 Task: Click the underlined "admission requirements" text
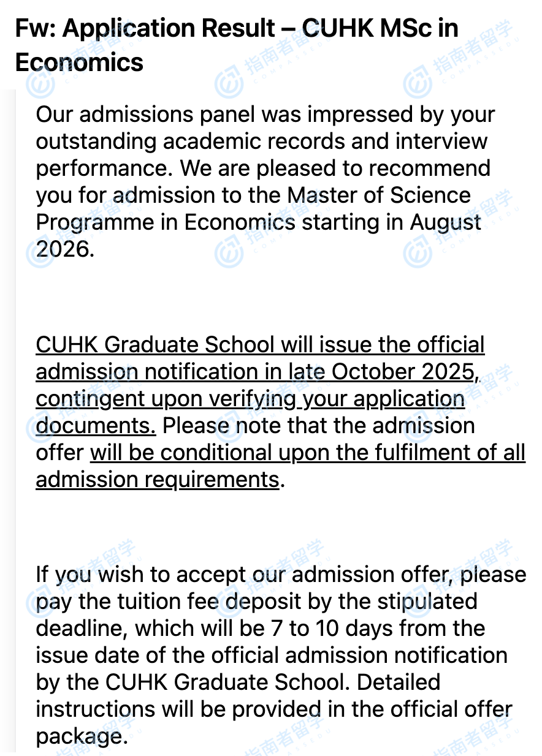158,480
